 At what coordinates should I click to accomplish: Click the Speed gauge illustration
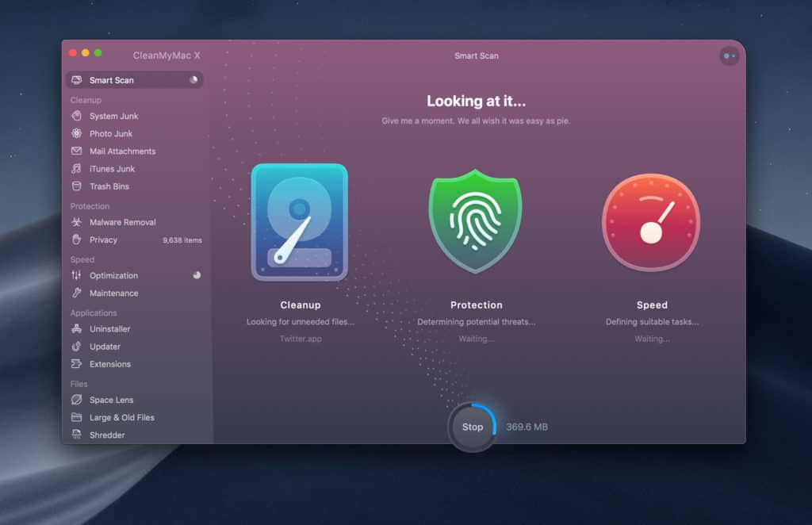(x=651, y=223)
